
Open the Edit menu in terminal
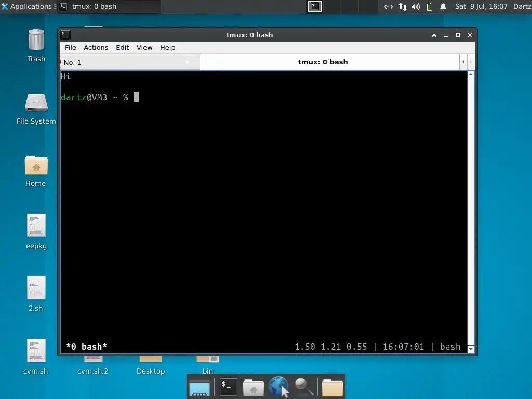(123, 47)
